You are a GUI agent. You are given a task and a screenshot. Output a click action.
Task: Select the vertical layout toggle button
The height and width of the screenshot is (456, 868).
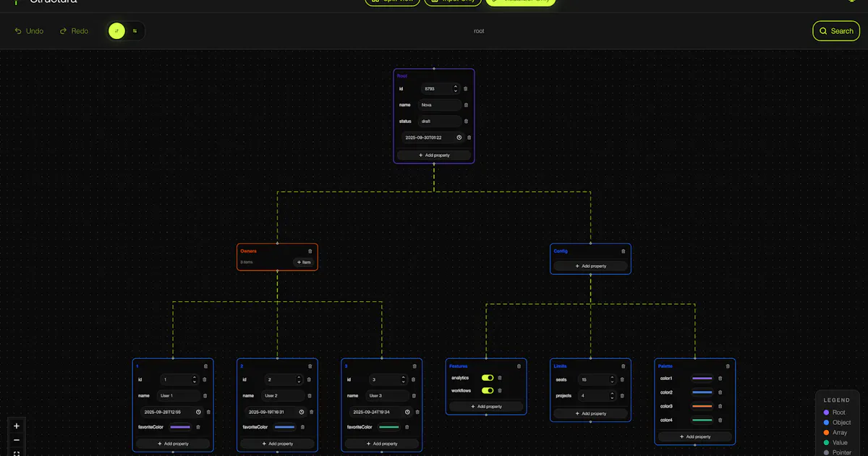[117, 31]
